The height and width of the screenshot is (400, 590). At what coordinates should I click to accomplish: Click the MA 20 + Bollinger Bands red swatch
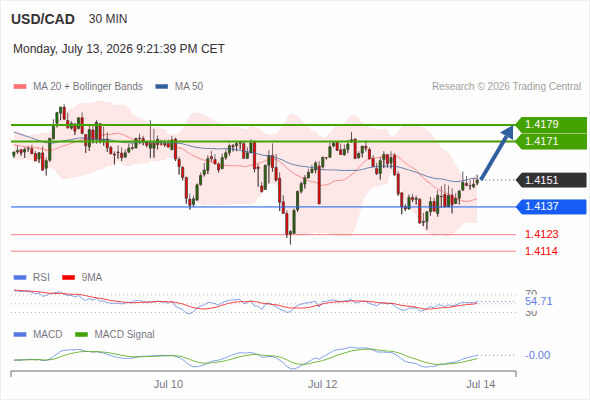click(20, 87)
